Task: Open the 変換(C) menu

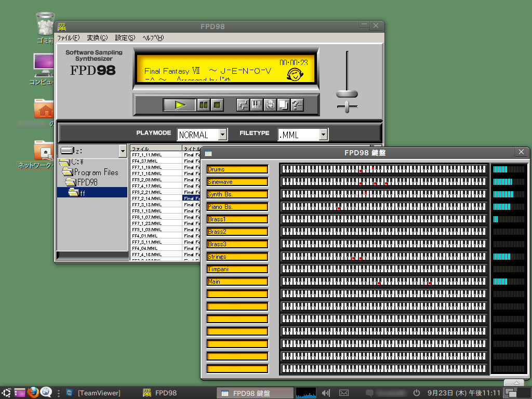Action: [97, 37]
